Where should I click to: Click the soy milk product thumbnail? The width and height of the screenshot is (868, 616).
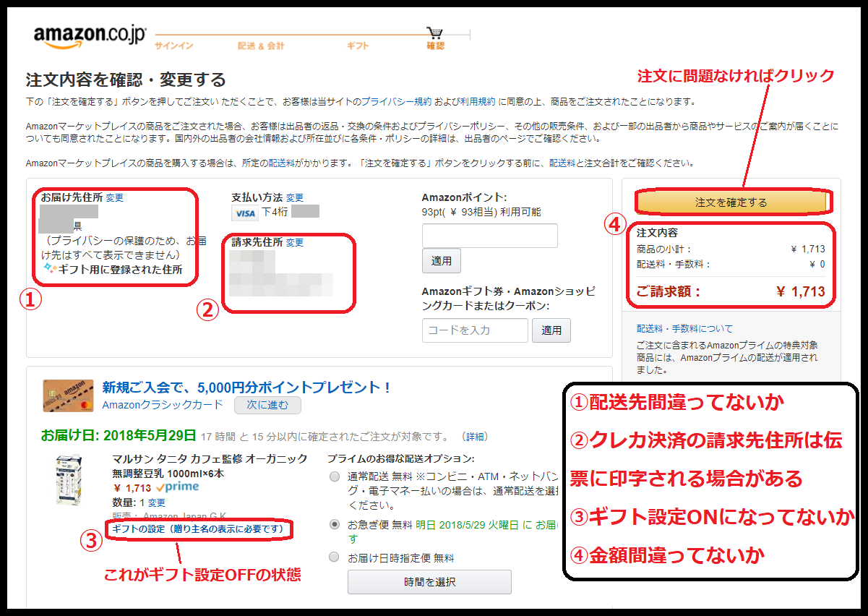71,480
